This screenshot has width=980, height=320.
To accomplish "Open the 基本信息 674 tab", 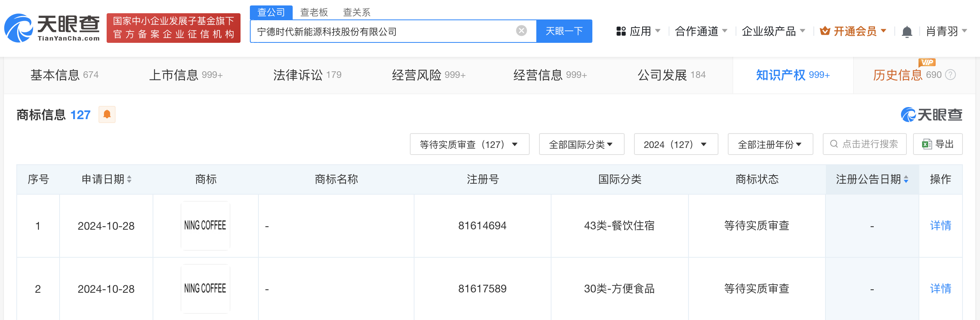I will click(65, 75).
